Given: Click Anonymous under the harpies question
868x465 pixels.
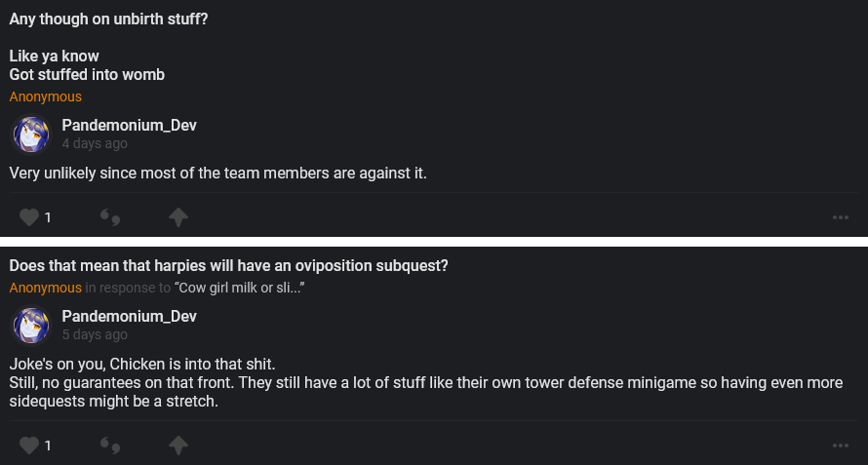Looking at the screenshot, I should coord(46,288).
